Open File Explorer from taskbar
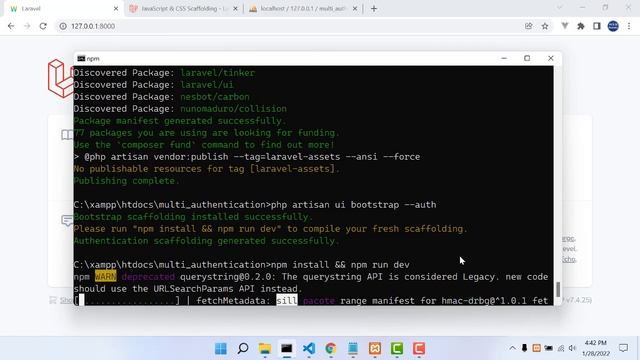The height and width of the screenshot is (360, 640). pyautogui.click(x=265, y=349)
